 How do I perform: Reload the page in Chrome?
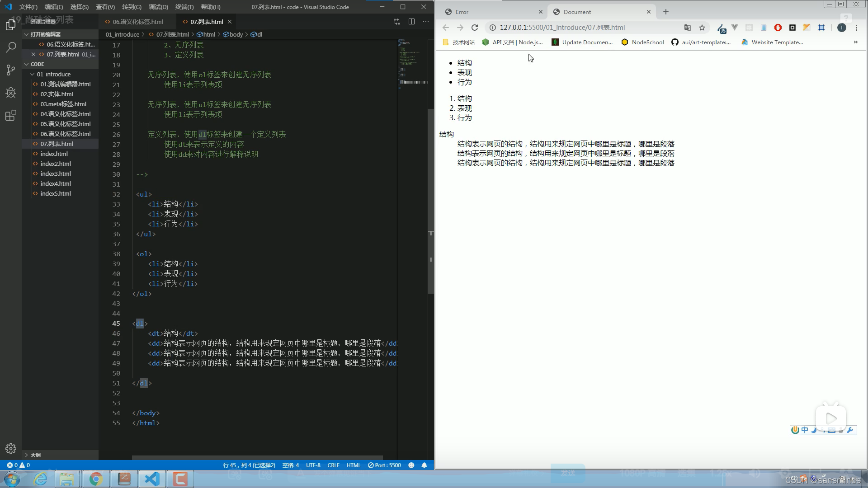[x=475, y=28]
